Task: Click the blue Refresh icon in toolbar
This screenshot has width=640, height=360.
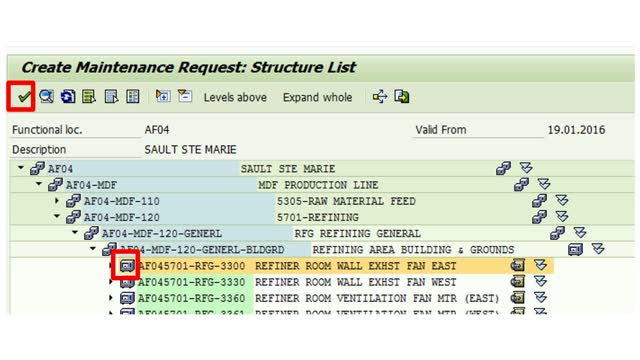Action: pyautogui.click(x=68, y=97)
